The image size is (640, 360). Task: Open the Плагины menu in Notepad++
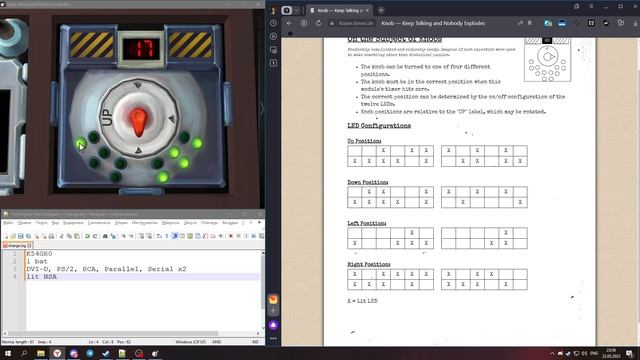209,223
